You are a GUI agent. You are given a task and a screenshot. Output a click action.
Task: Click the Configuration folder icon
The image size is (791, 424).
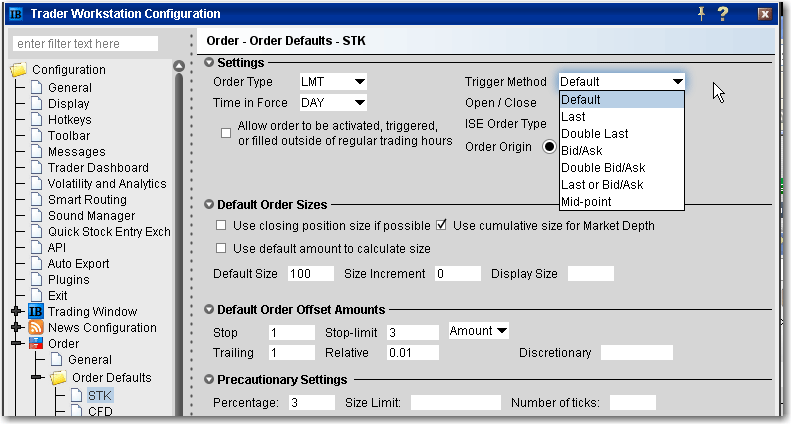tap(19, 70)
